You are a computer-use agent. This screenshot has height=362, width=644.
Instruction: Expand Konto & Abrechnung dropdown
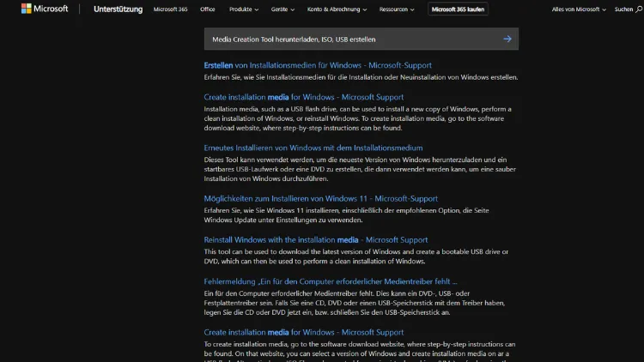tap(337, 9)
